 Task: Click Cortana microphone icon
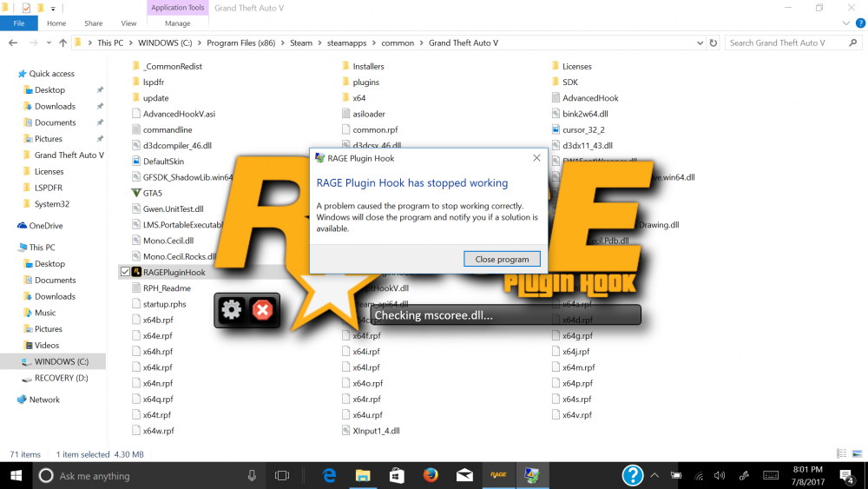[x=252, y=475]
